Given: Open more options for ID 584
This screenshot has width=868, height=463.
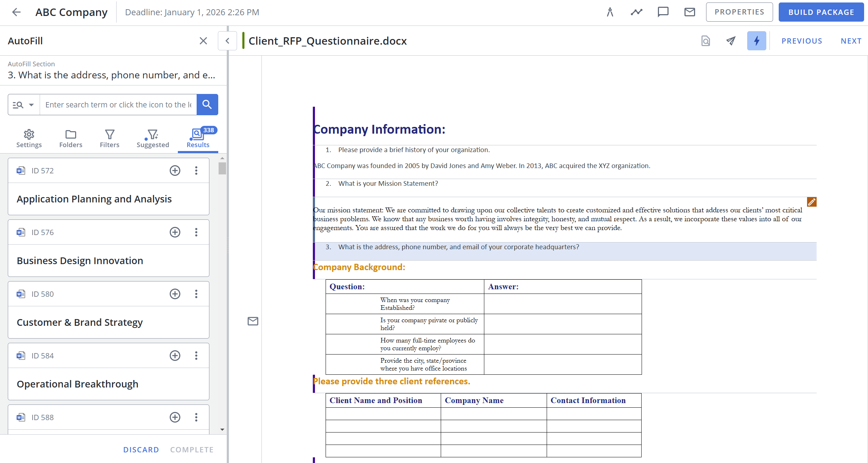Looking at the screenshot, I should tap(196, 356).
